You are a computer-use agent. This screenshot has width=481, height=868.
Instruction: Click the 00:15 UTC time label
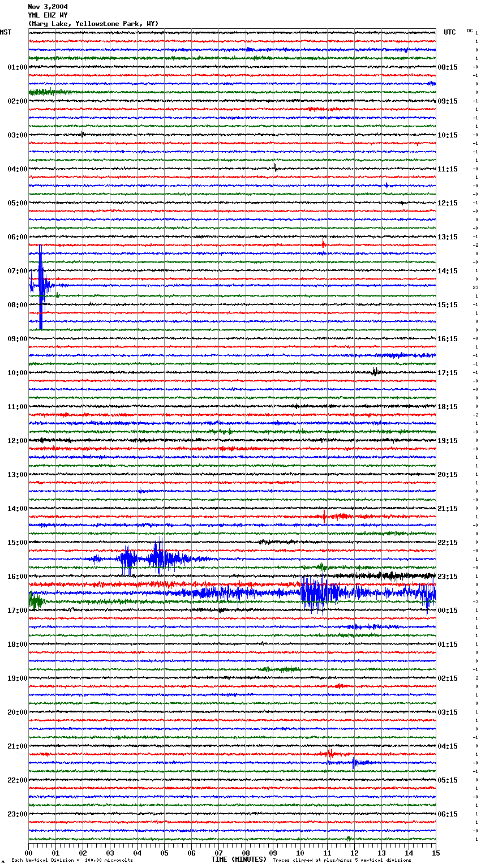tap(448, 611)
